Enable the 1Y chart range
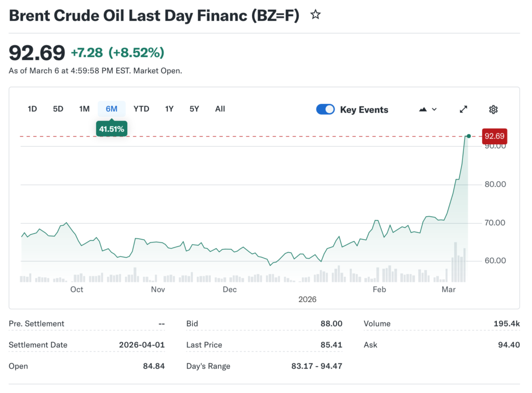This screenshot has width=532, height=393. (169, 109)
